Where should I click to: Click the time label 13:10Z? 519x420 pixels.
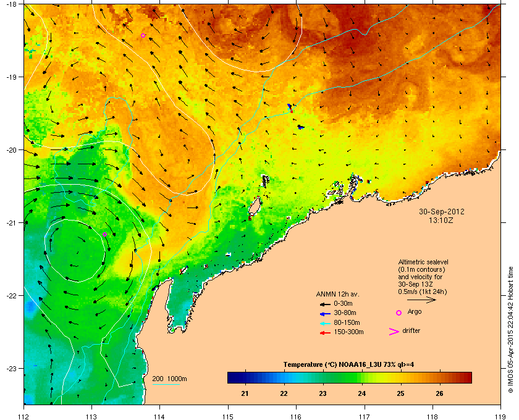tap(441, 220)
